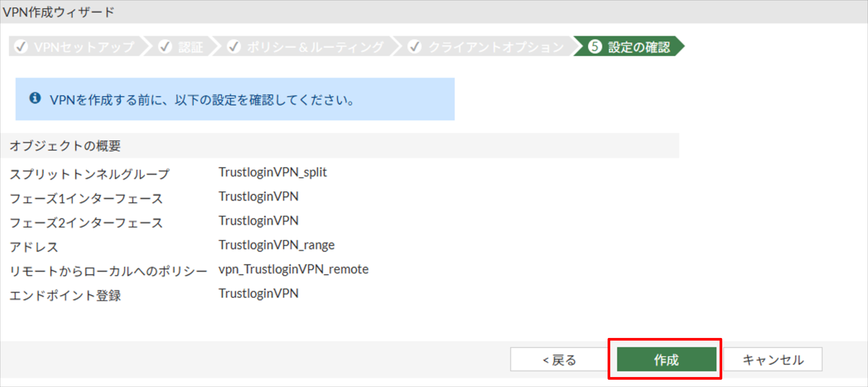This screenshot has width=868, height=387.
Task: Click the checkmark icon beside ポリシー＆ルーティング
Action: 234,46
